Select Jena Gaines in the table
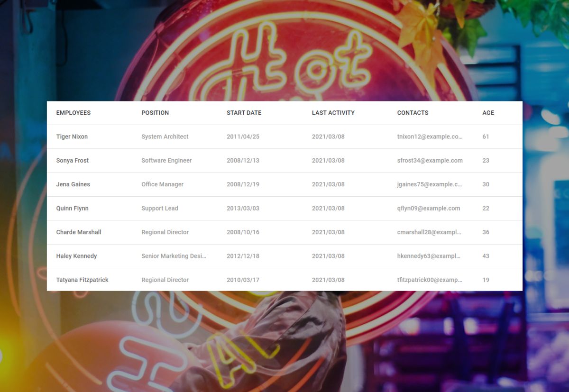The height and width of the screenshot is (392, 569). coord(73,184)
